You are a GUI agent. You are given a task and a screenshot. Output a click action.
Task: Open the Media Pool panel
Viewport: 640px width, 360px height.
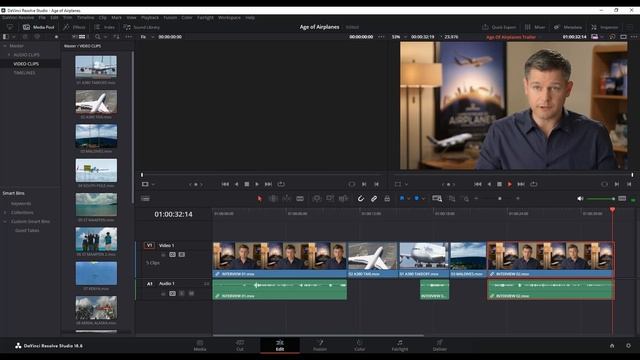(38, 27)
